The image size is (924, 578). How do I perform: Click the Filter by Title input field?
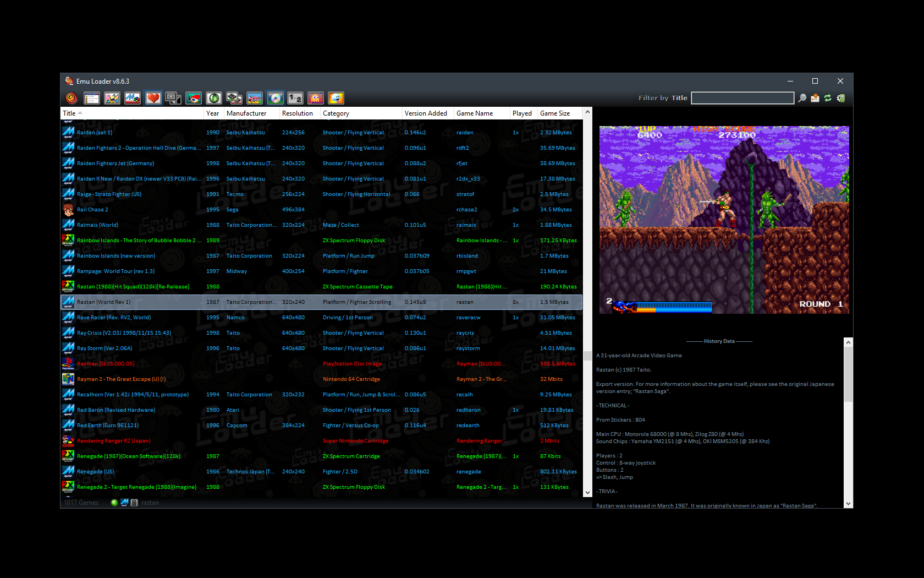pyautogui.click(x=742, y=98)
